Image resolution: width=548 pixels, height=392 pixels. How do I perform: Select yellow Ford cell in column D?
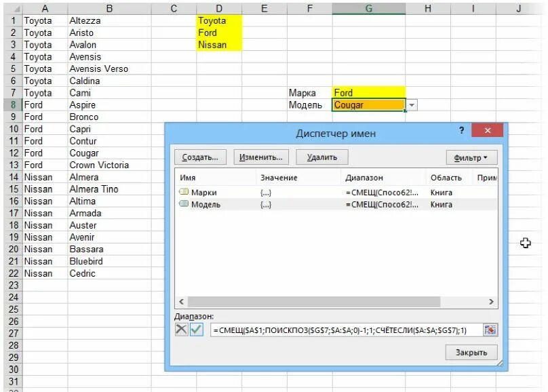point(219,33)
